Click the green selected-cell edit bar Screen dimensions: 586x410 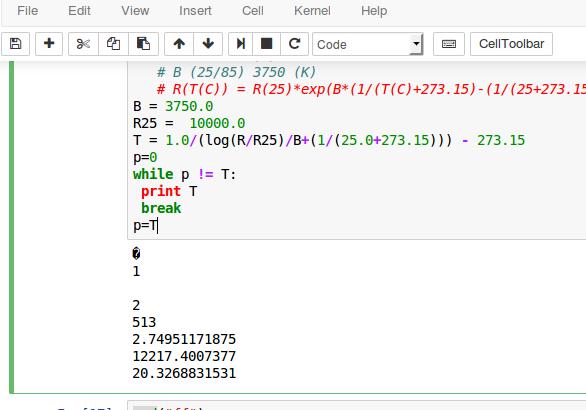click(12, 226)
